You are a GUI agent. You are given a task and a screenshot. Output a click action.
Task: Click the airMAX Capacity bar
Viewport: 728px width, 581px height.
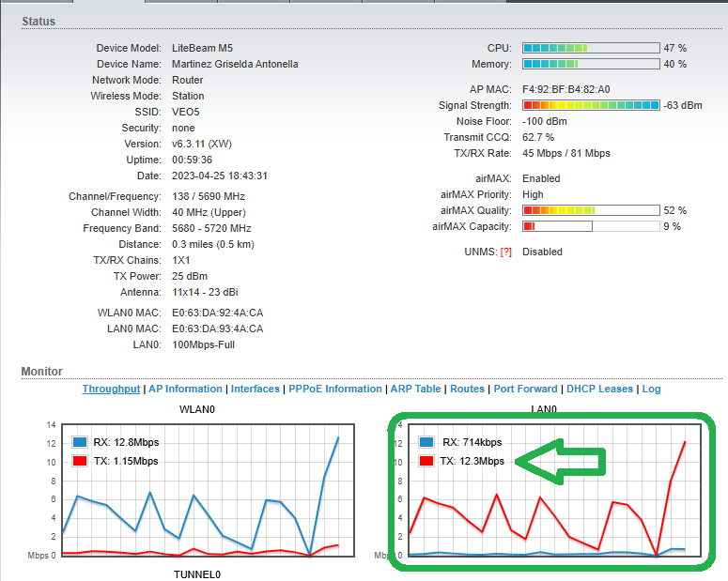557,226
